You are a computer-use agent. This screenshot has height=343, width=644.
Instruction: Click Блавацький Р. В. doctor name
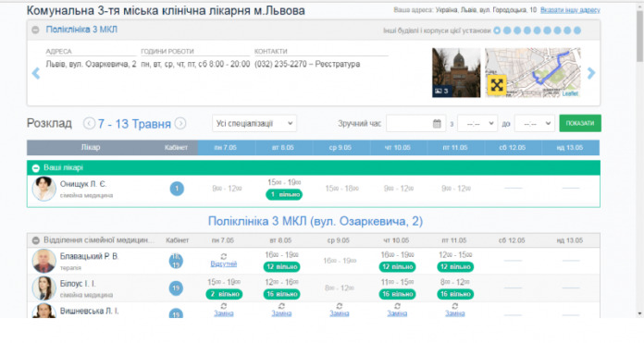(89, 256)
